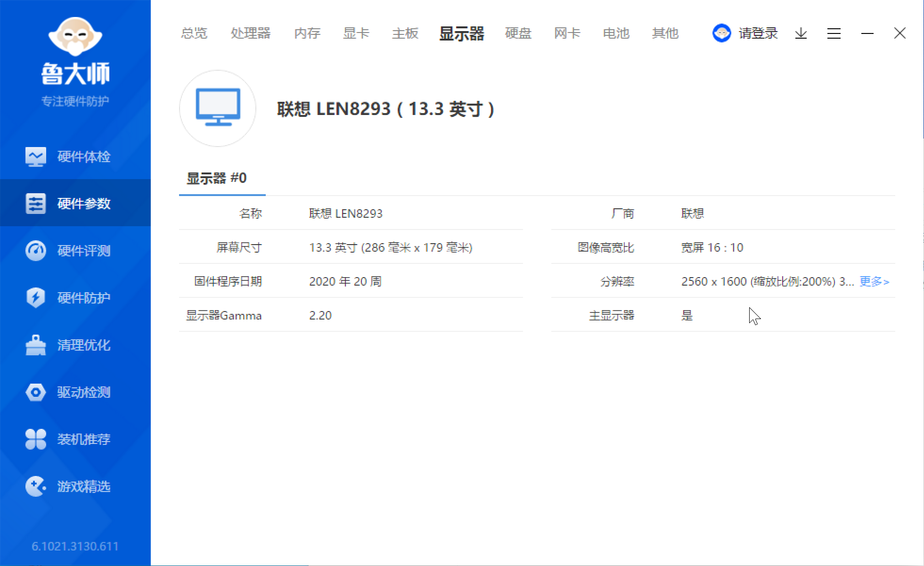Click the Gamma value 2.20
The height and width of the screenshot is (566, 924).
point(320,315)
